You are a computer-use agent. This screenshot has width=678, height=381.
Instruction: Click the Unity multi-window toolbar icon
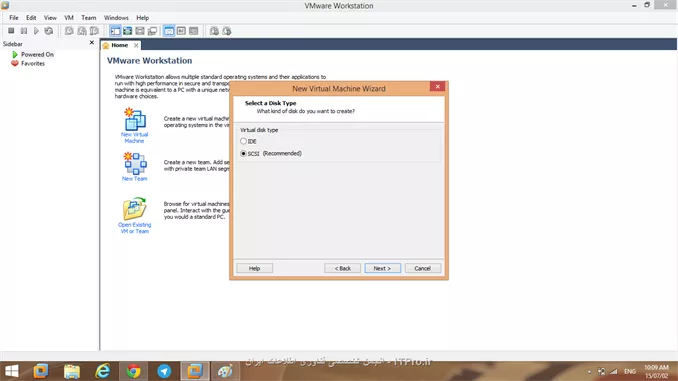pos(152,31)
